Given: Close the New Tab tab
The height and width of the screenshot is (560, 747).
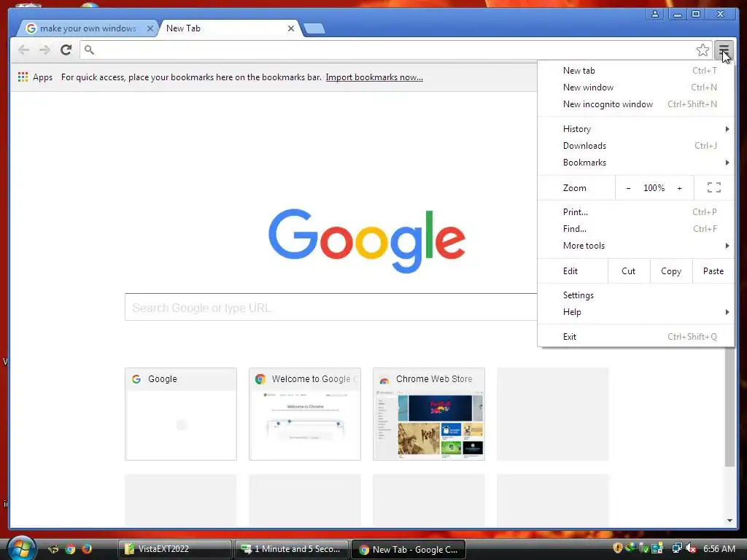Looking at the screenshot, I should coord(290,28).
